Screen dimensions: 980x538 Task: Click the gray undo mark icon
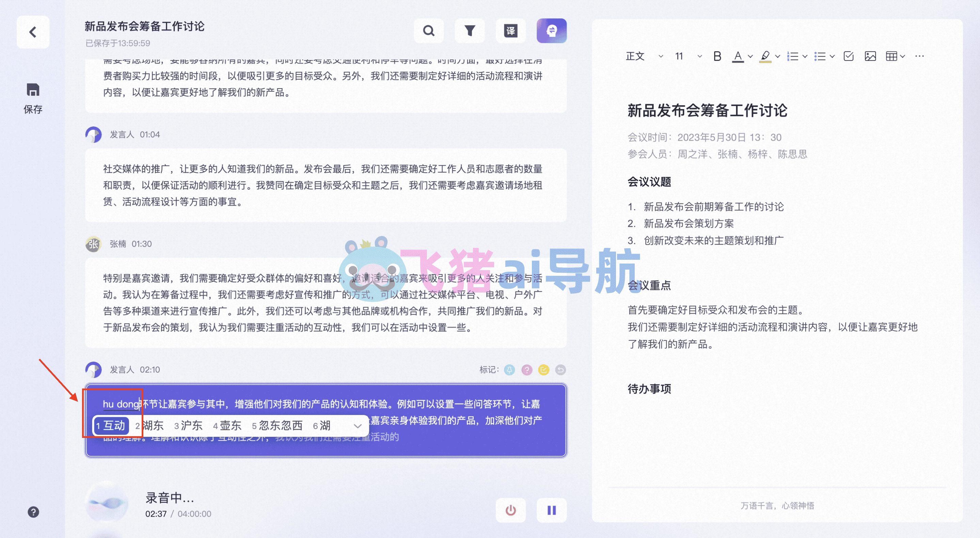click(560, 369)
